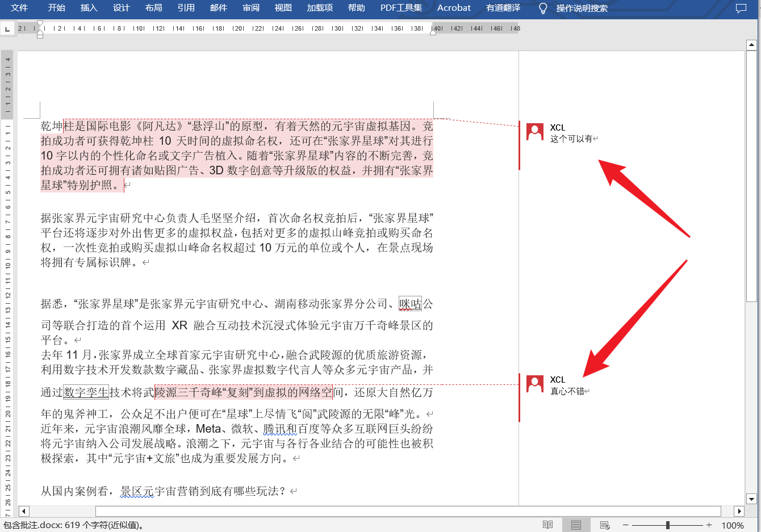The width and height of the screenshot is (761, 532).
Task: Open the Acrobat tab
Action: (x=453, y=7)
